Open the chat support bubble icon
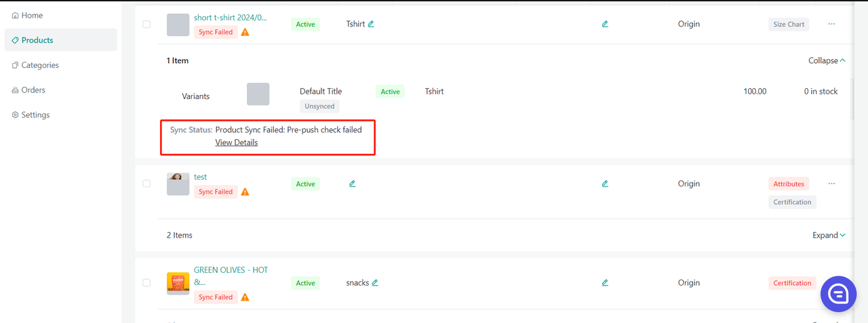The width and height of the screenshot is (868, 323). (x=838, y=293)
